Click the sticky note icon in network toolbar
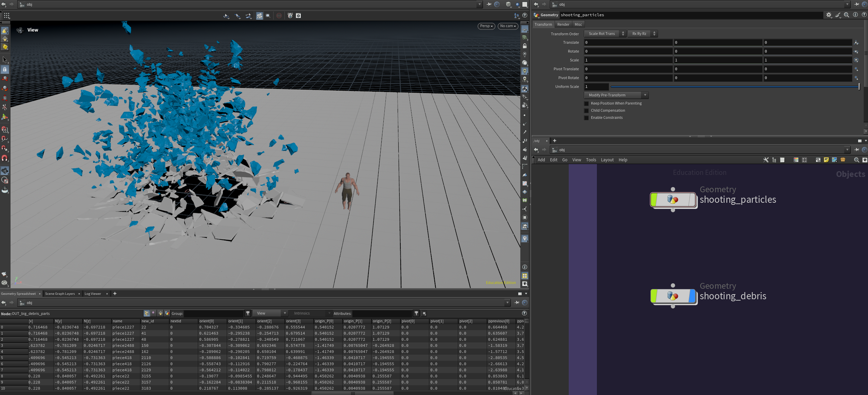Screen dimensions: 868x395 click(826, 160)
